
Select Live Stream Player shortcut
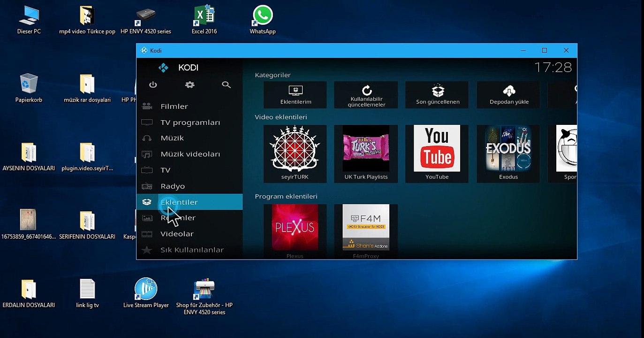(x=146, y=294)
